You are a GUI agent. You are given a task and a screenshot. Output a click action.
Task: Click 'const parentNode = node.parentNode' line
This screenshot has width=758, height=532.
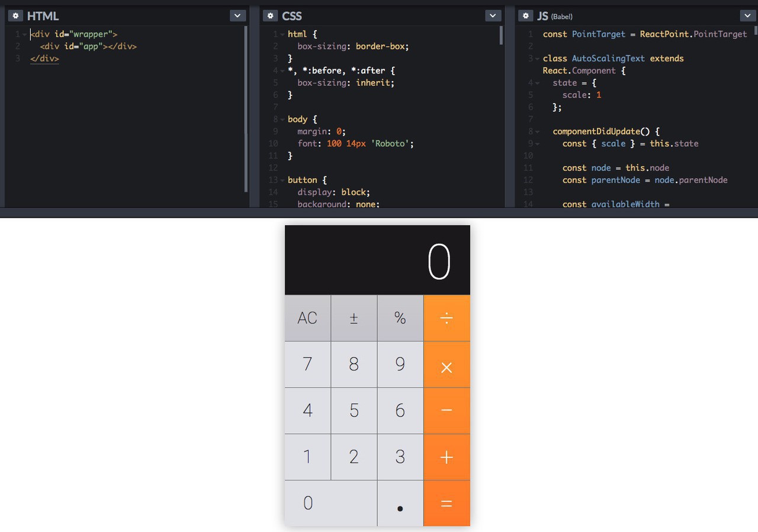[x=645, y=180]
